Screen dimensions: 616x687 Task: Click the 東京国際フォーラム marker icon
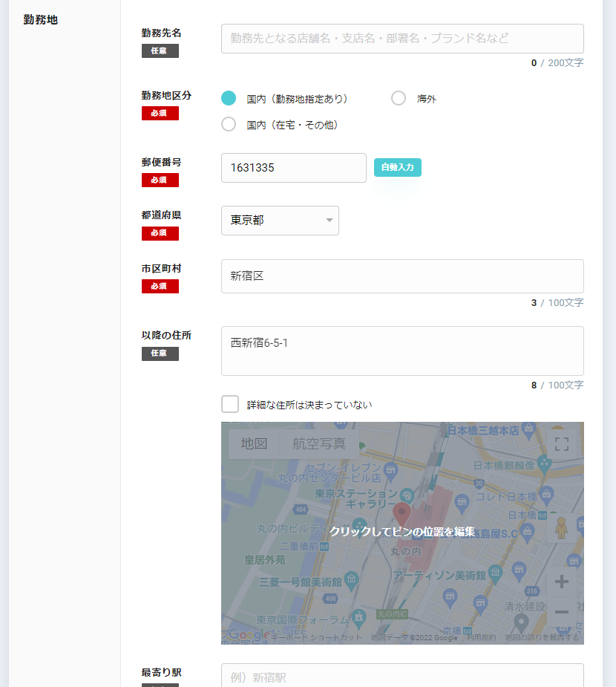click(358, 617)
